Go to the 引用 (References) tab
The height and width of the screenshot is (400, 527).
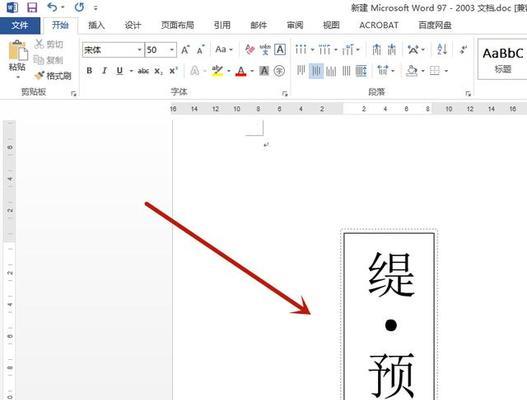click(x=222, y=25)
